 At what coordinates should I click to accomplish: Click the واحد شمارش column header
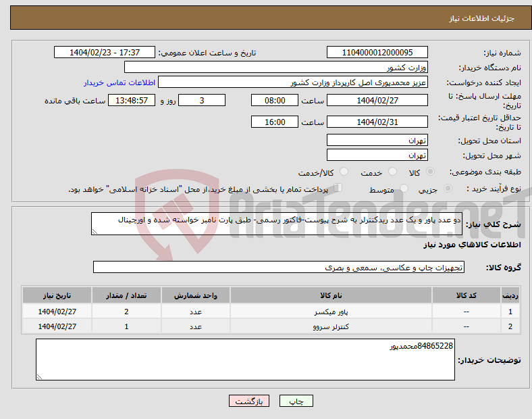pos(196,295)
